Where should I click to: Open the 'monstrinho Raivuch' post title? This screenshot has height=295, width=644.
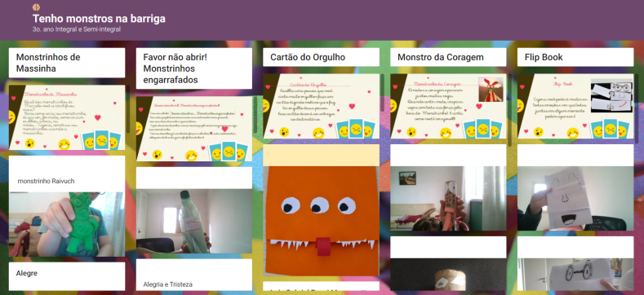pyautogui.click(x=46, y=181)
